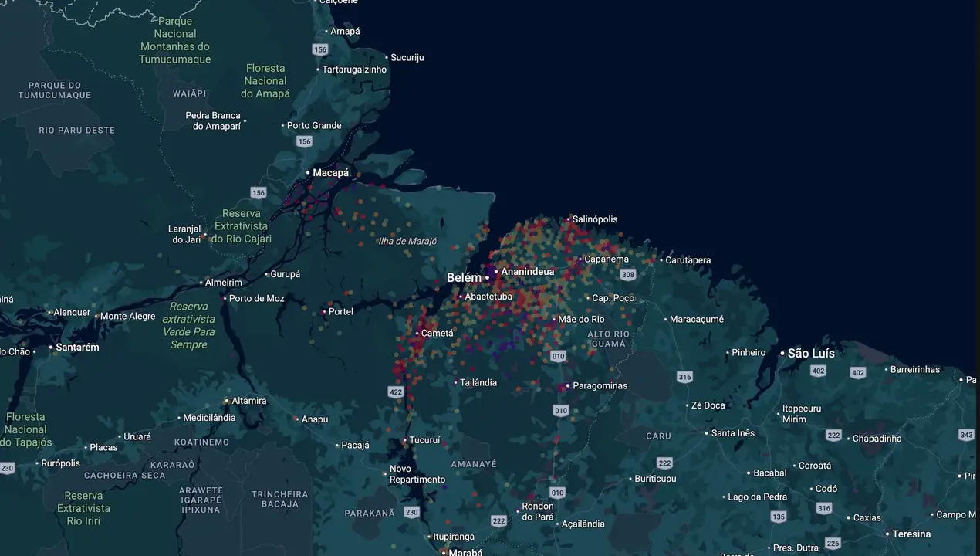Click highway 135 shield near Lago da Pedra
980x556 pixels.
click(779, 517)
